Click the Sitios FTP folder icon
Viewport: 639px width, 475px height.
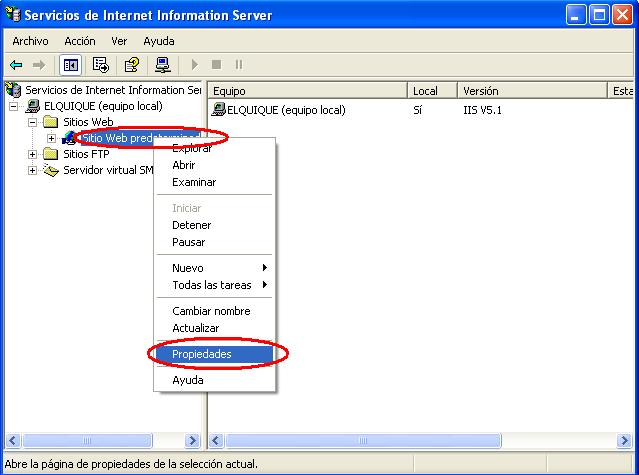[x=51, y=154]
